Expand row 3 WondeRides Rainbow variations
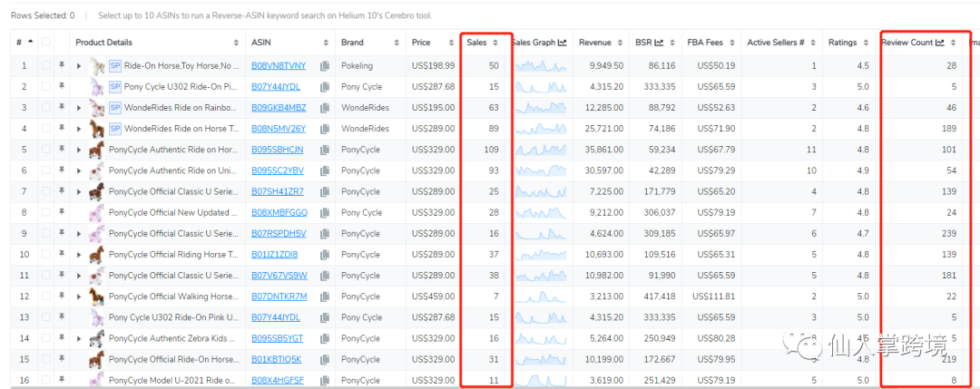 point(79,108)
